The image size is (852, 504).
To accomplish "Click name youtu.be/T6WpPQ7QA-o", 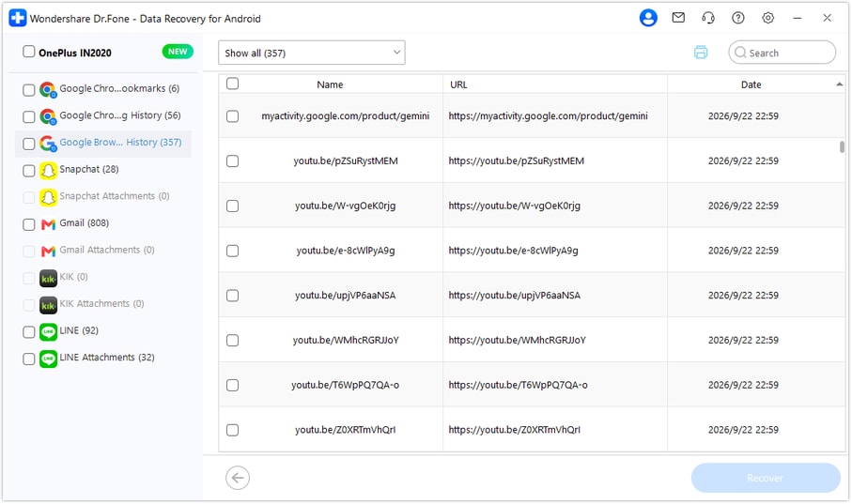I will 345,385.
